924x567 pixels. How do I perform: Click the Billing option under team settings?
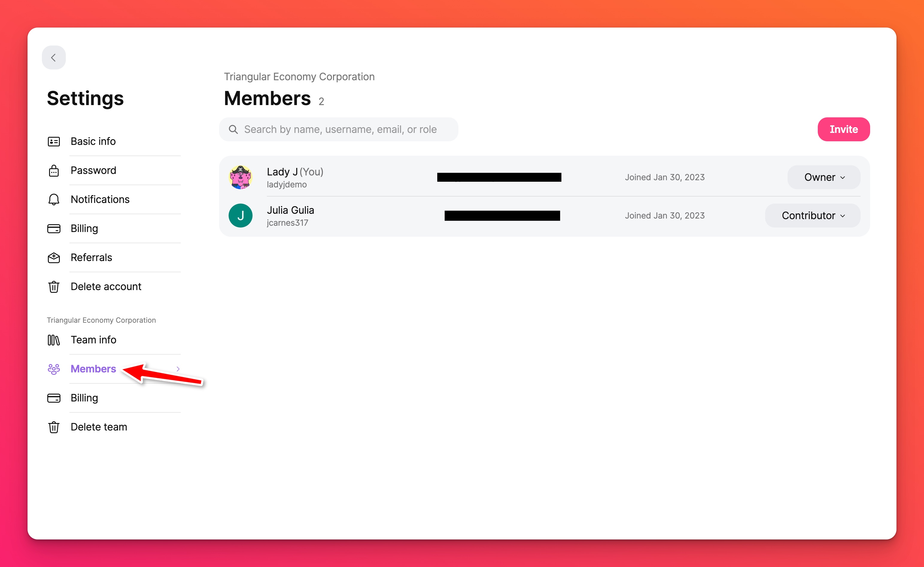pos(84,397)
